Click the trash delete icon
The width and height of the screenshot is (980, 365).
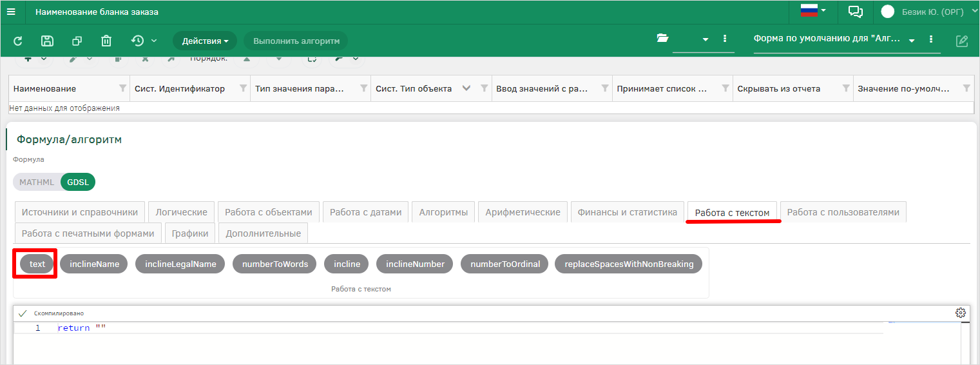pyautogui.click(x=106, y=41)
